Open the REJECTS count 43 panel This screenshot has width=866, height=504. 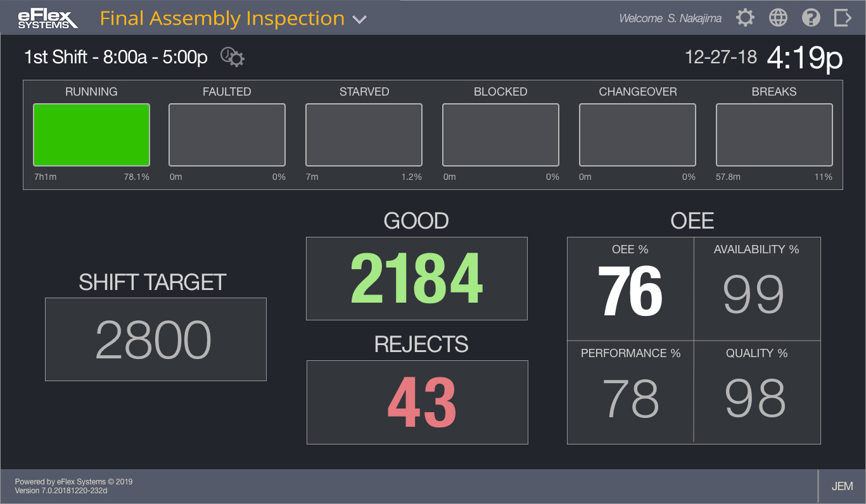417,402
